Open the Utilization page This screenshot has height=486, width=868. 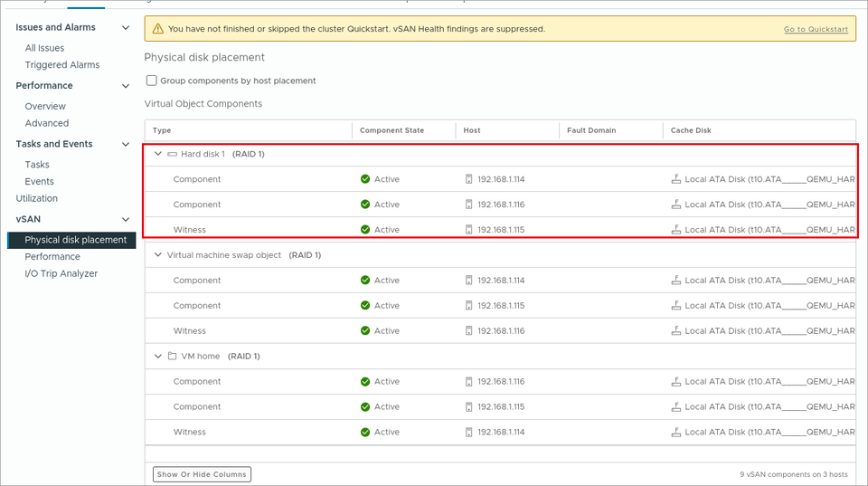[x=36, y=198]
